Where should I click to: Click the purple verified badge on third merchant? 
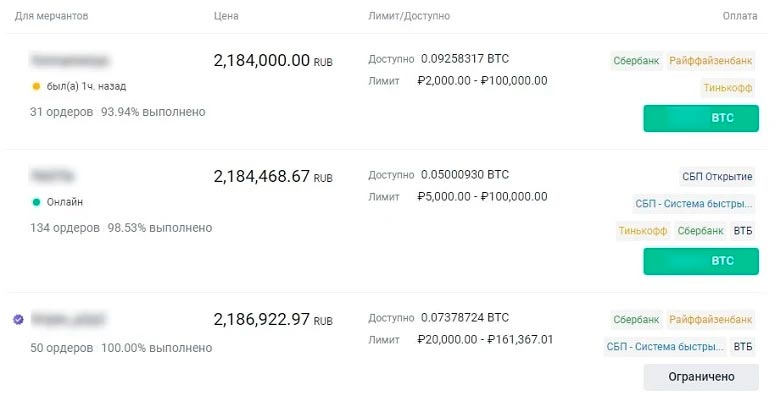(18, 320)
